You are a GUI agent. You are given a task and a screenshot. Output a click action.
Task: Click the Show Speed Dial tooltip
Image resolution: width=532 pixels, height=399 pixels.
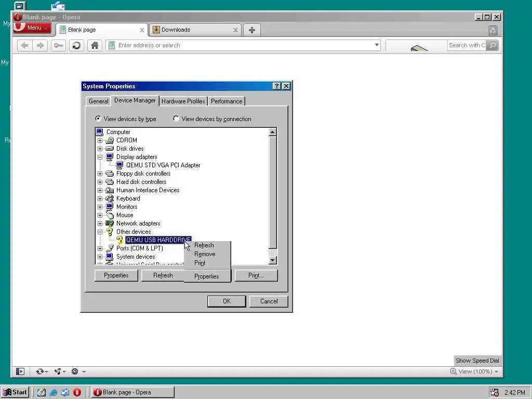tap(477, 361)
